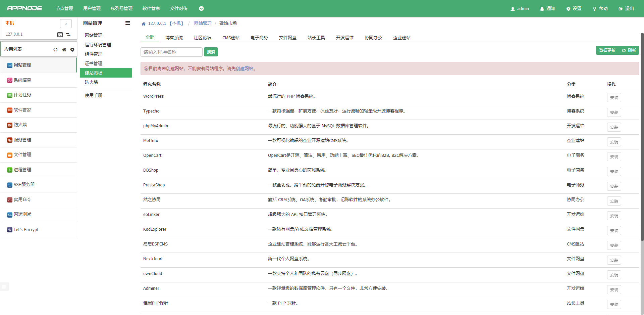The height and width of the screenshot is (315, 644).
Task: Open the admin user menu
Action: pyautogui.click(x=520, y=9)
